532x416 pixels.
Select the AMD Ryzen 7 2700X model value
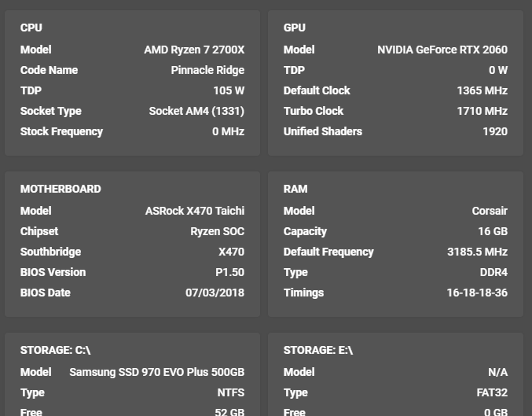coord(194,50)
